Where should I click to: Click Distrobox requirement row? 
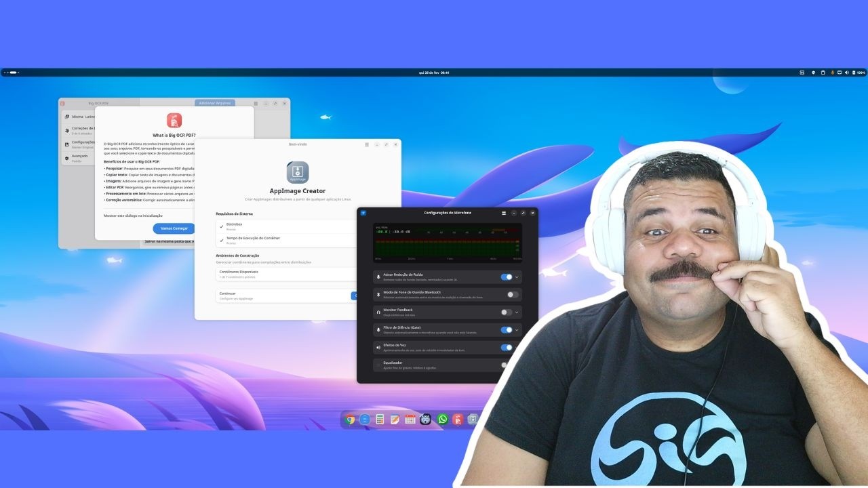[286, 226]
